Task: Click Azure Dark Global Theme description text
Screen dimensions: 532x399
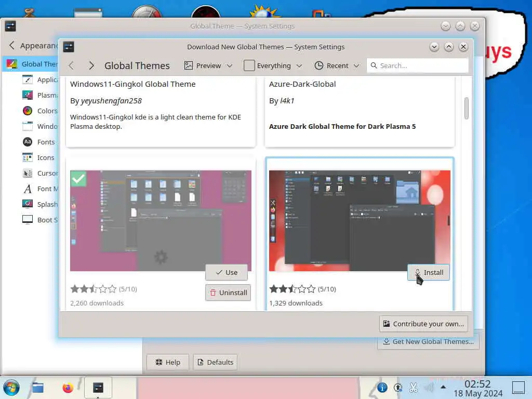Action: pos(342,127)
